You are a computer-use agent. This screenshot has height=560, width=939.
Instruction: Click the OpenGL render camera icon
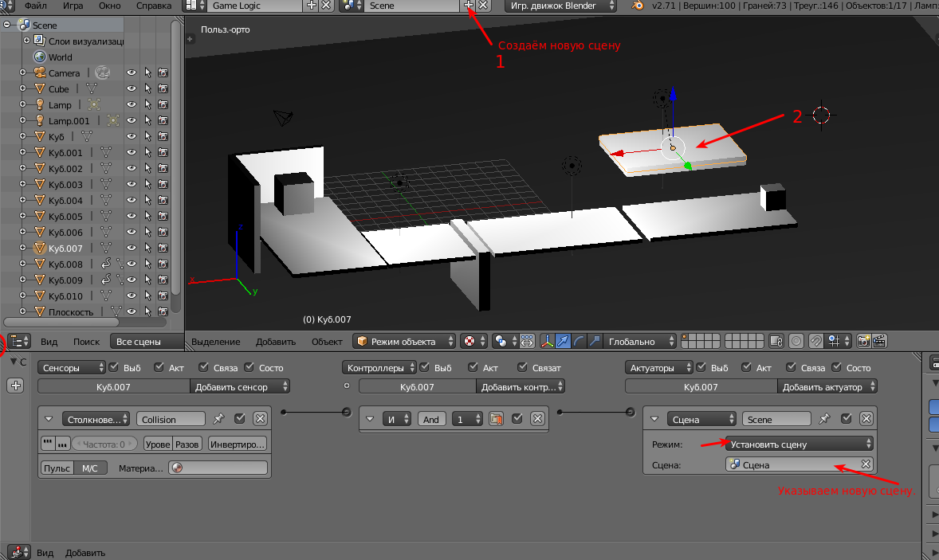(x=863, y=341)
